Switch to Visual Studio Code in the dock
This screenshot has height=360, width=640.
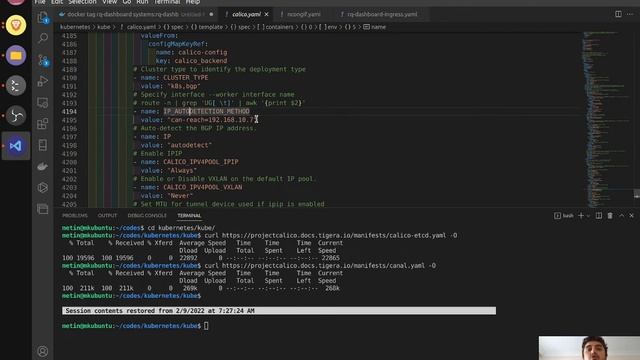click(16, 146)
